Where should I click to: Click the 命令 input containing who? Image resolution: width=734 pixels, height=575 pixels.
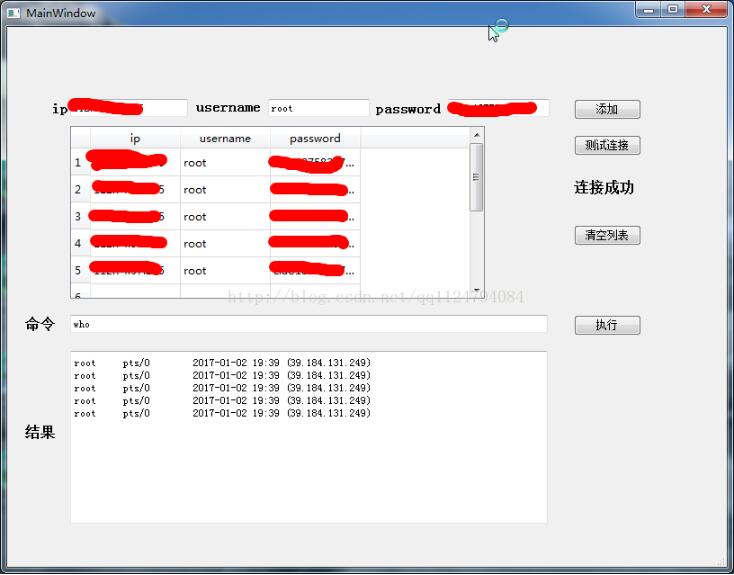pyautogui.click(x=309, y=324)
